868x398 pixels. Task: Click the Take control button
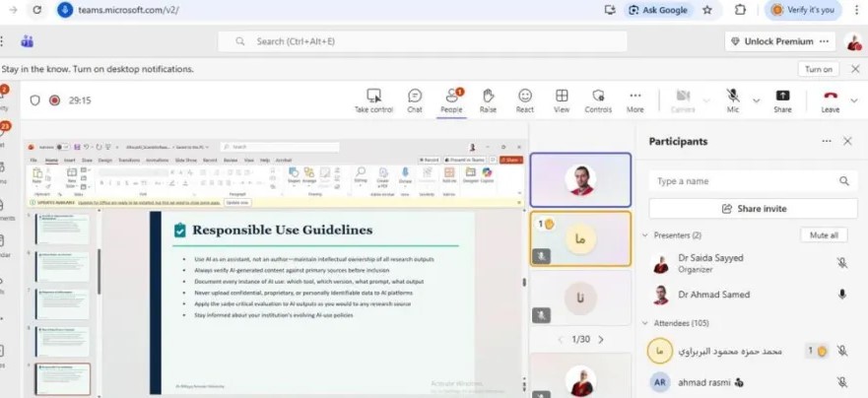pyautogui.click(x=373, y=99)
